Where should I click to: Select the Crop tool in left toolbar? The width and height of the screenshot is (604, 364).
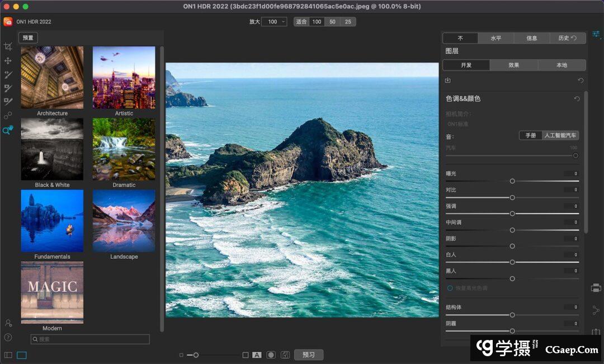tap(8, 47)
